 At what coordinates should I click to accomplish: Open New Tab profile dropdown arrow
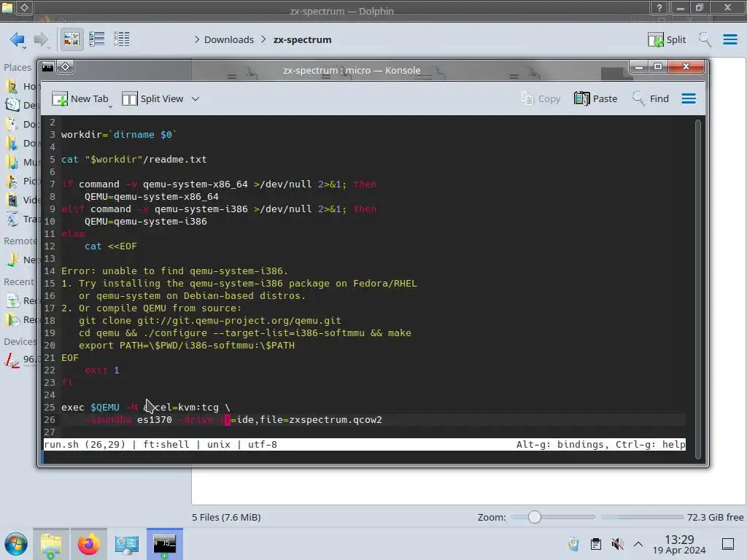point(111,106)
